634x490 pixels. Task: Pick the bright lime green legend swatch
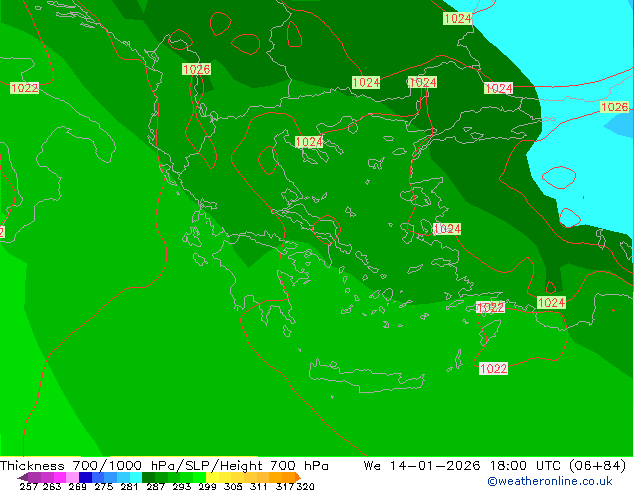(x=199, y=477)
